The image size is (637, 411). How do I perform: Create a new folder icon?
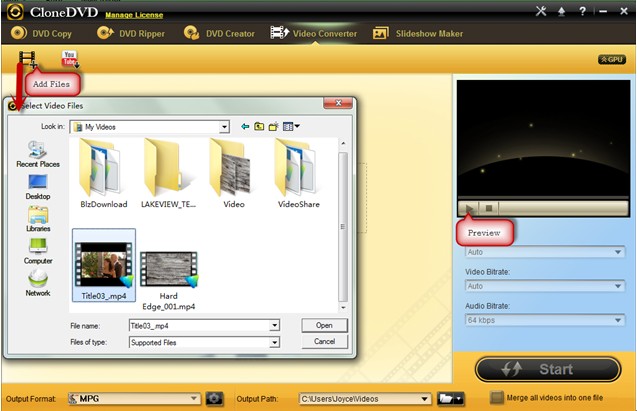coord(273,127)
